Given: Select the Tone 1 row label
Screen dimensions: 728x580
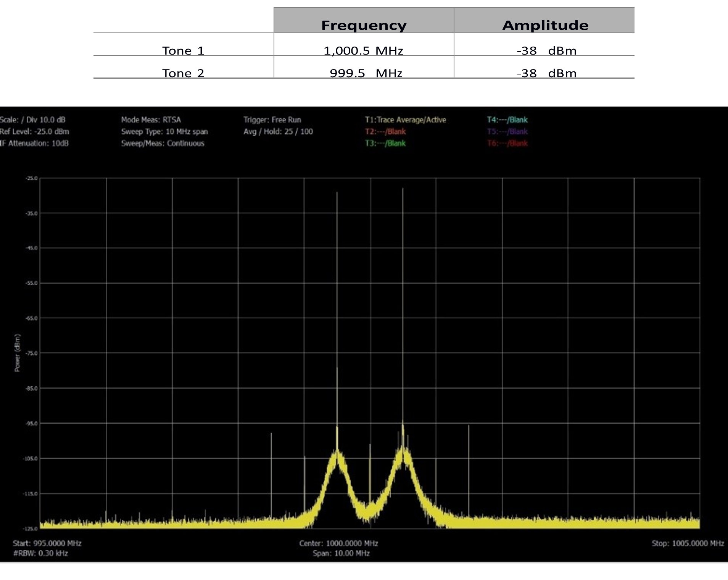Looking at the screenshot, I should (184, 51).
